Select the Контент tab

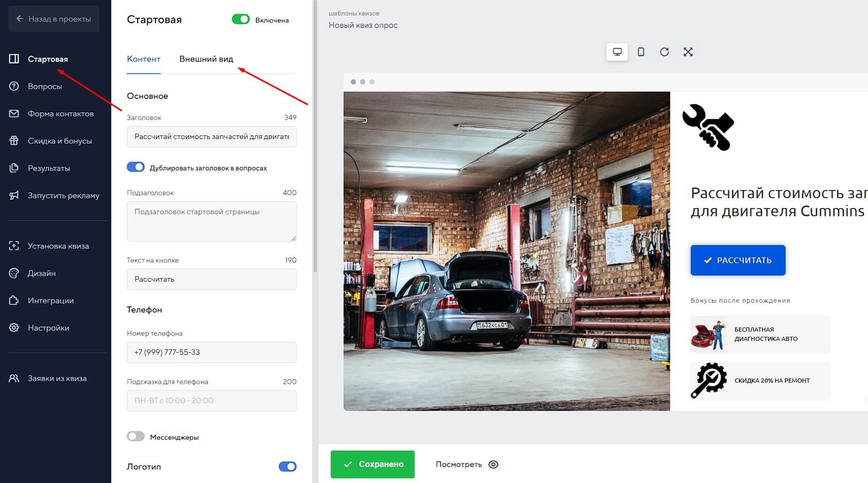coord(144,59)
